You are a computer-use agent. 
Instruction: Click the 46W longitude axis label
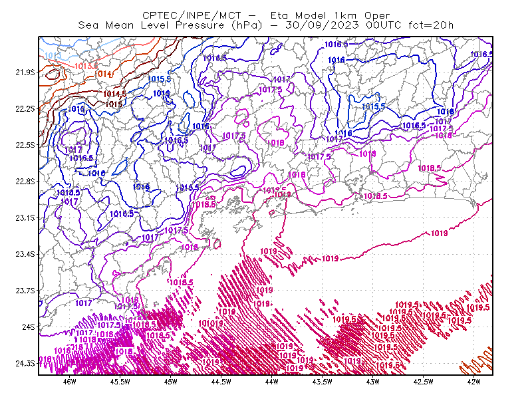point(70,382)
